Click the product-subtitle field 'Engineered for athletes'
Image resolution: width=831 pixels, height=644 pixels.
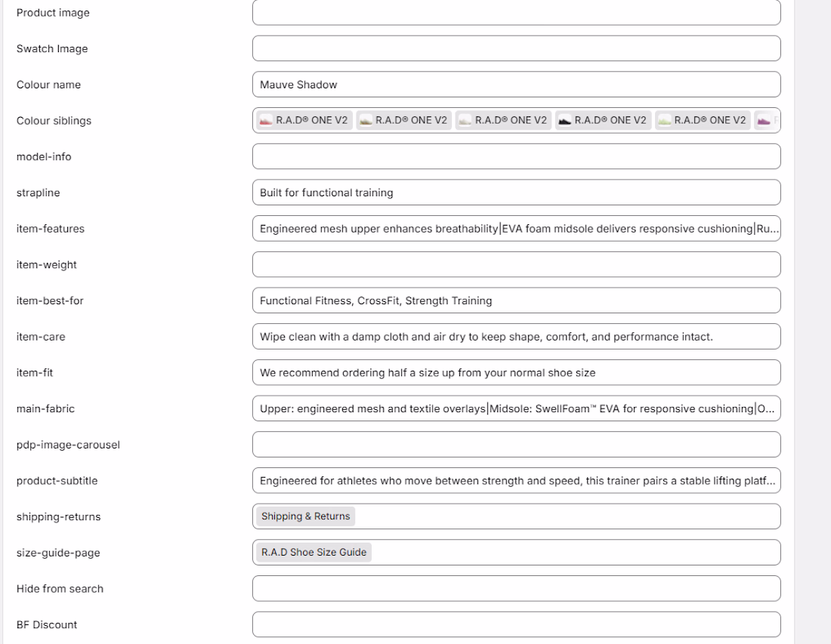pos(516,480)
